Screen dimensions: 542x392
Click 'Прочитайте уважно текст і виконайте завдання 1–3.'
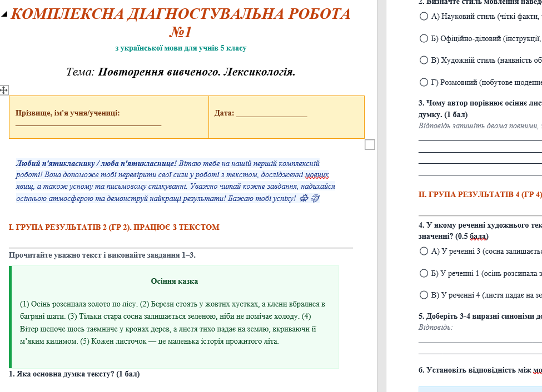click(x=102, y=255)
